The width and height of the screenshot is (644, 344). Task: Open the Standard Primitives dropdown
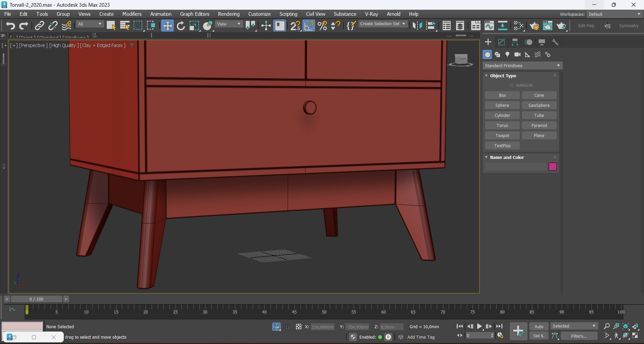point(522,66)
